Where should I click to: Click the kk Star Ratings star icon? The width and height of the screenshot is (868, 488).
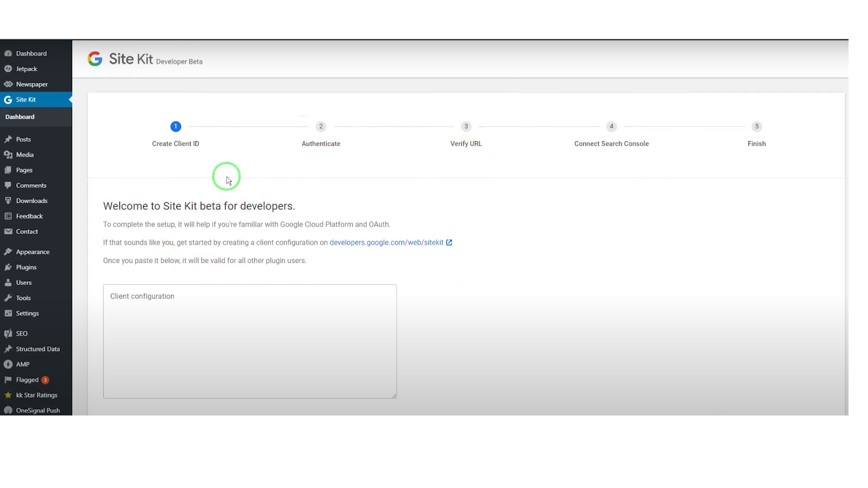point(8,395)
